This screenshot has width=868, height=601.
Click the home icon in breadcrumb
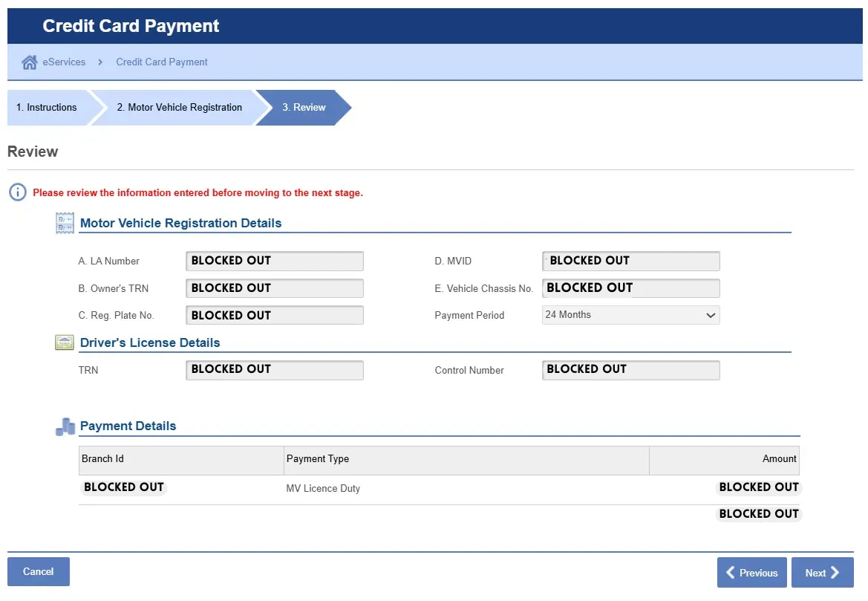pos(30,62)
